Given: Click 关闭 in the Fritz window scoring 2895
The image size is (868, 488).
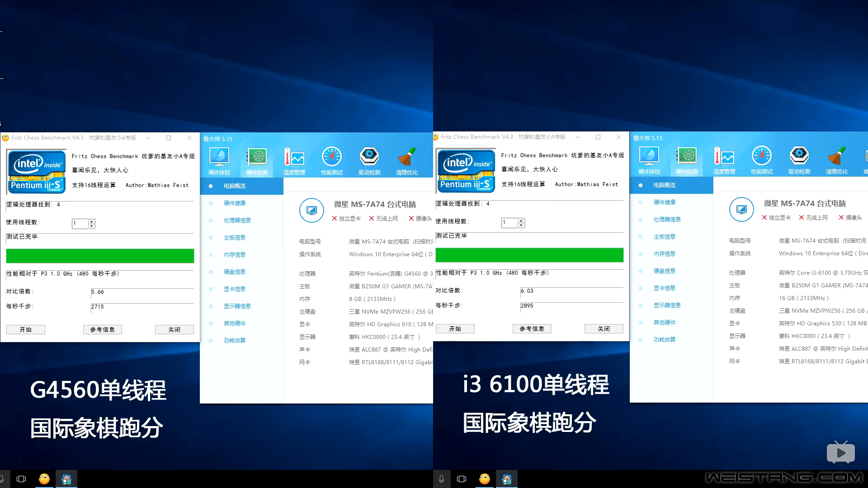Looking at the screenshot, I should point(604,329).
